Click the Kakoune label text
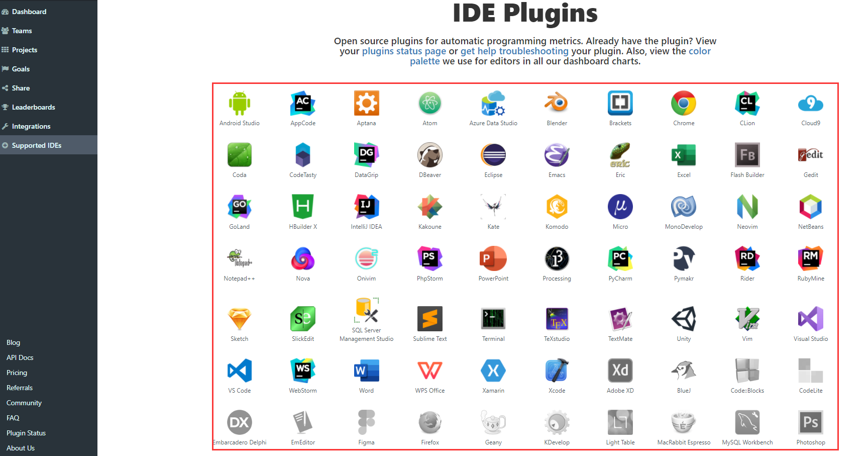The height and width of the screenshot is (456, 868). point(430,227)
